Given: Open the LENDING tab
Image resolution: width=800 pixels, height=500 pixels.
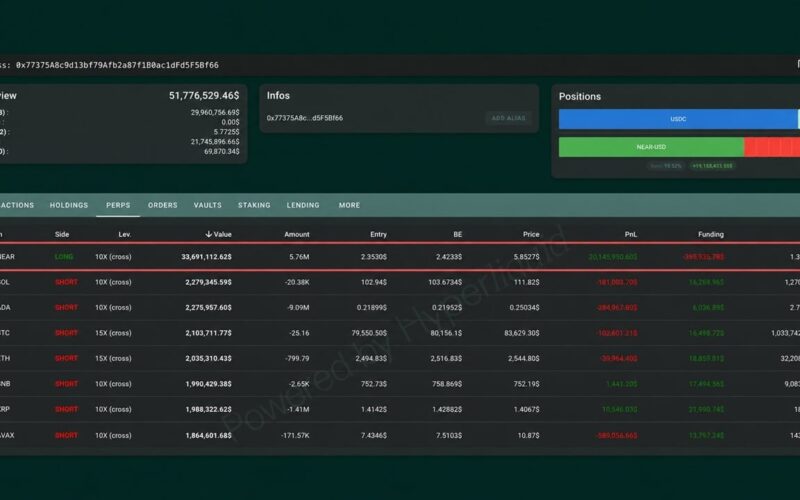Looking at the screenshot, I should point(303,205).
